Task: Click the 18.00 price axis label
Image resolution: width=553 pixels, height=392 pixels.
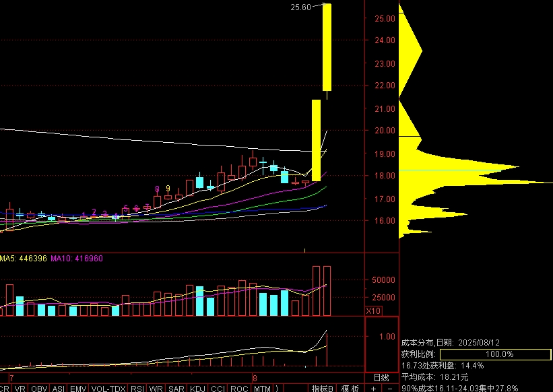Action: point(385,176)
